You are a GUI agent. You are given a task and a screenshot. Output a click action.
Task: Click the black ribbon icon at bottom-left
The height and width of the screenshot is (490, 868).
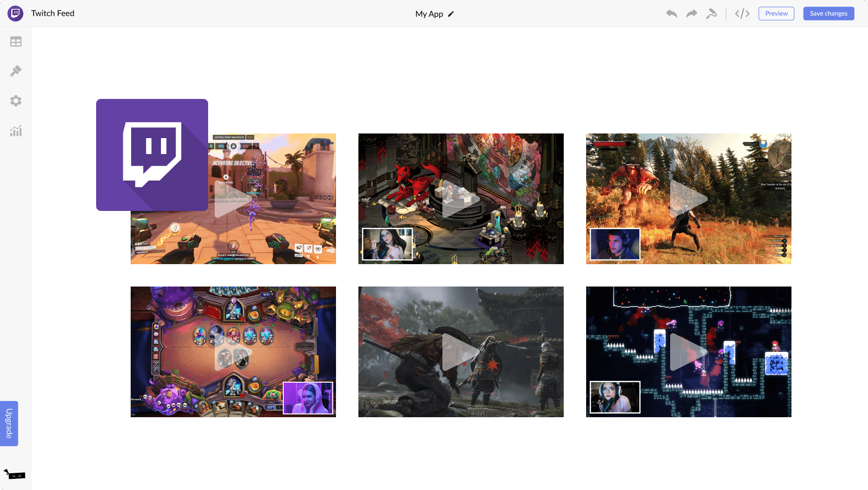[14, 475]
